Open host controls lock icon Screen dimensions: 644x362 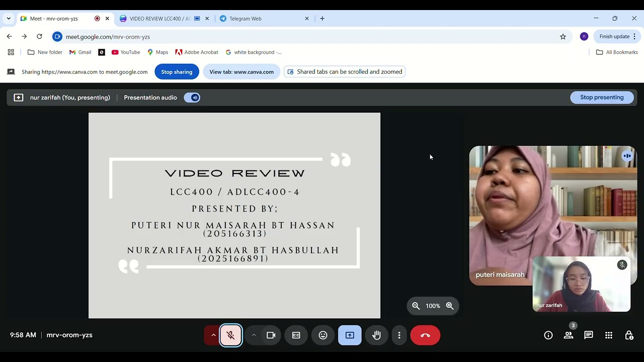tap(629, 335)
